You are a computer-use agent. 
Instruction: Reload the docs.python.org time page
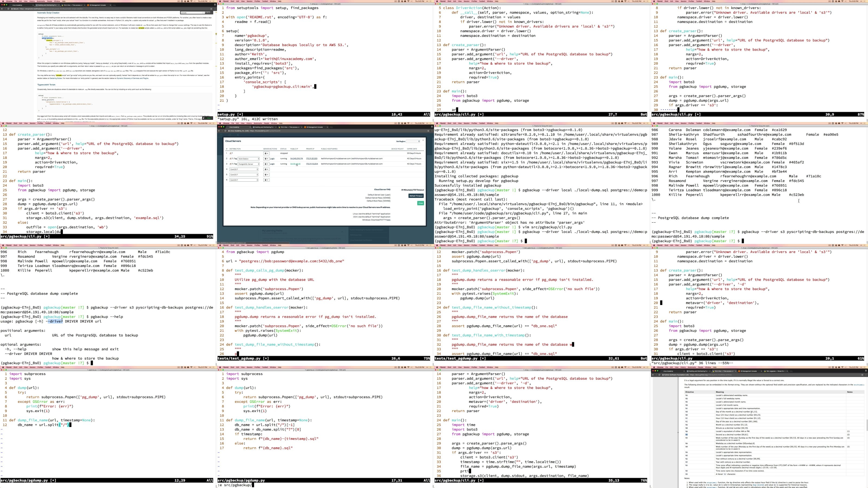point(659,374)
